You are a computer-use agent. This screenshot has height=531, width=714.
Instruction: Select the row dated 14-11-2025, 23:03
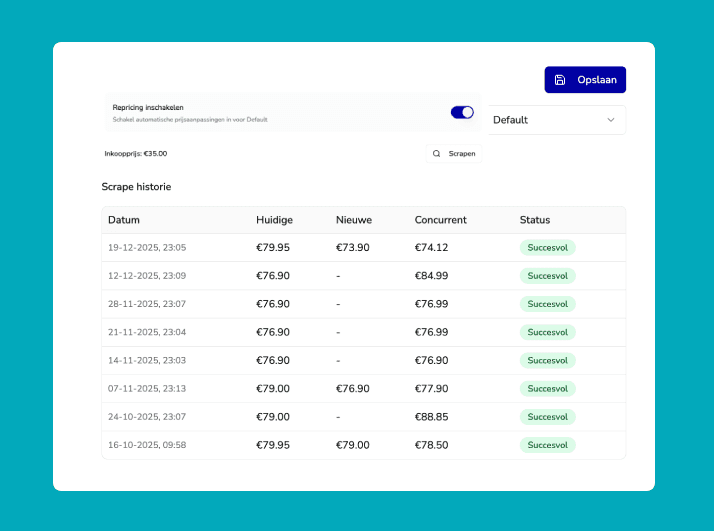pyautogui.click(x=363, y=361)
